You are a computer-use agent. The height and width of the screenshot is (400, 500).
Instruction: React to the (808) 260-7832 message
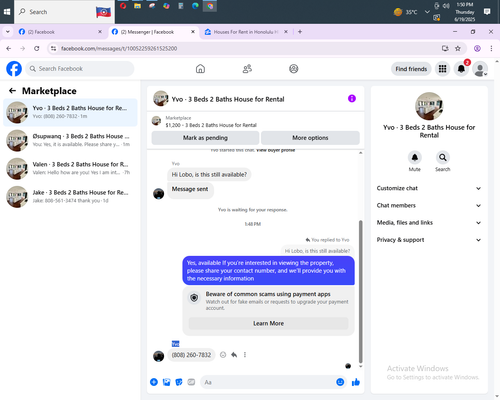223,355
